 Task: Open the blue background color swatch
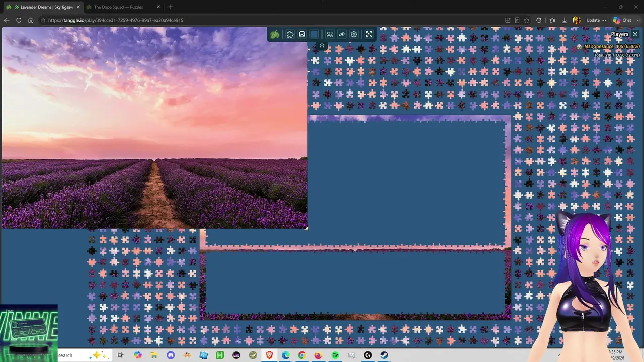(x=314, y=34)
